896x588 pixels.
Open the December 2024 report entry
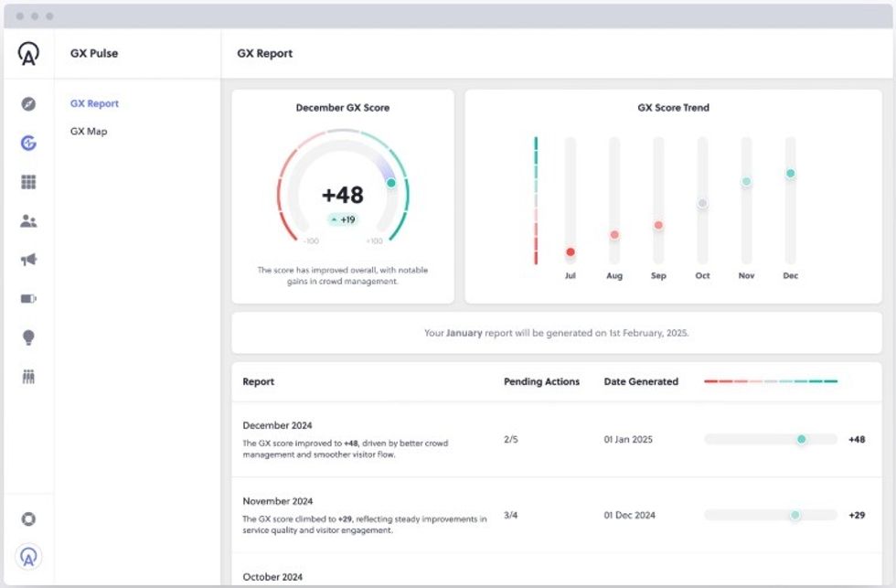point(277,425)
